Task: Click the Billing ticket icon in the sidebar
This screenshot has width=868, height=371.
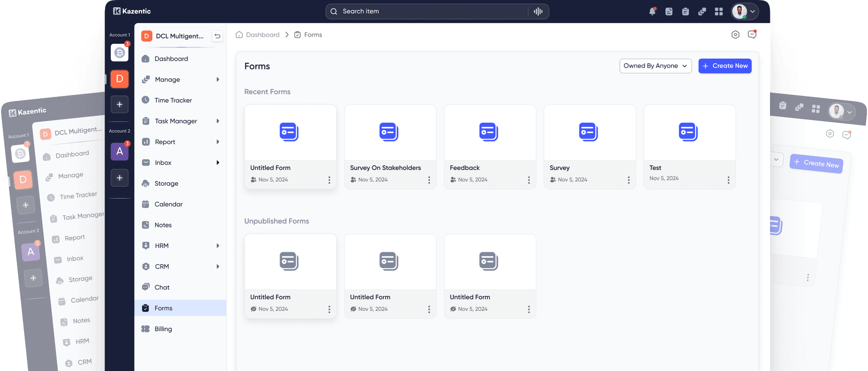Action: 146,329
